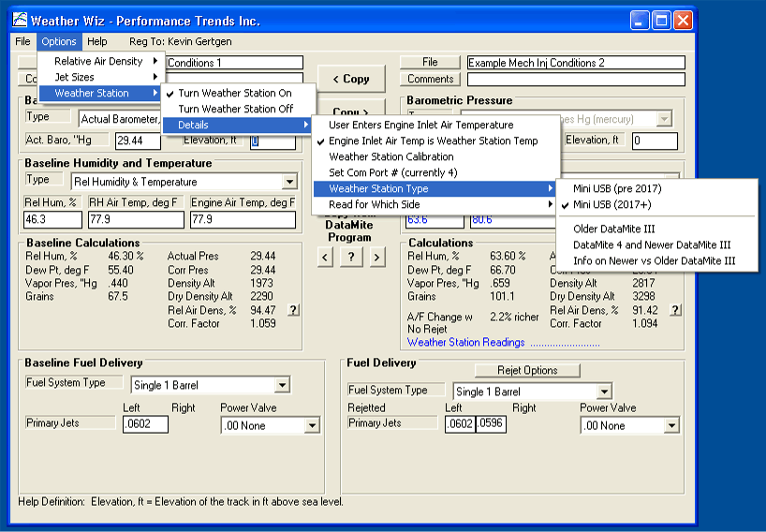Screen dimensions: 766x532
Task: Open right-side Fuel System Type dropdown
Action: coord(604,392)
